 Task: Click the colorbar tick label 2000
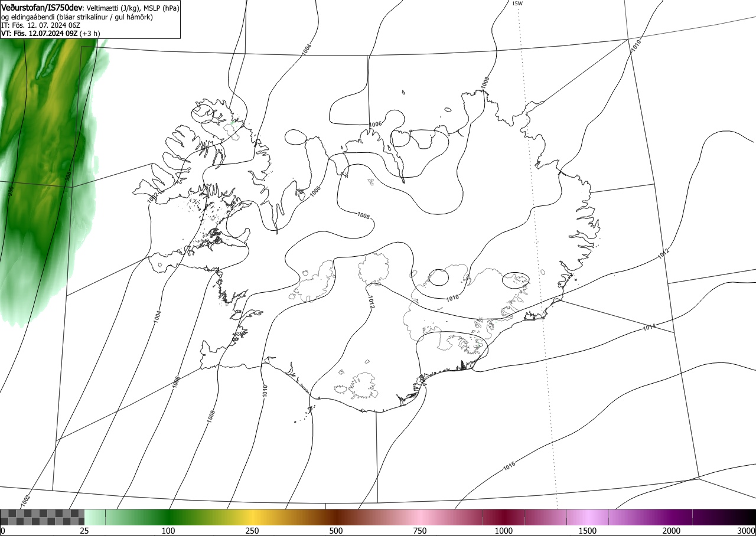click(x=672, y=531)
